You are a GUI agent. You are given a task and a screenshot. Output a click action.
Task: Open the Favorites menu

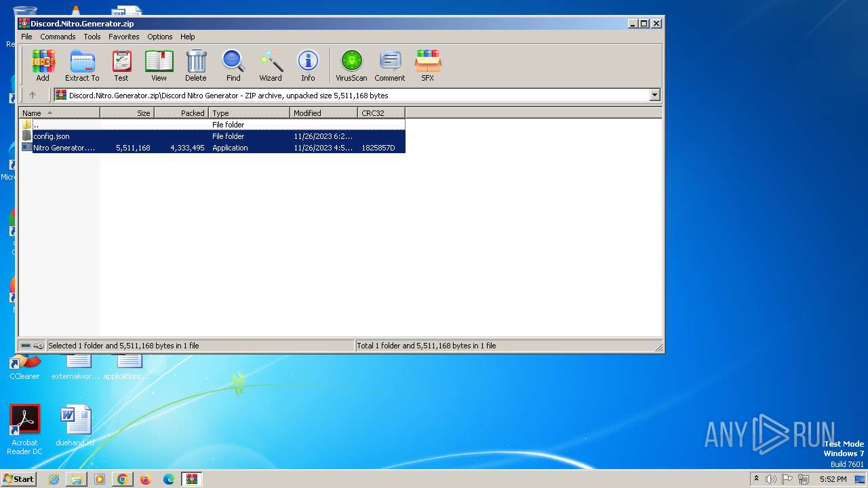point(124,37)
